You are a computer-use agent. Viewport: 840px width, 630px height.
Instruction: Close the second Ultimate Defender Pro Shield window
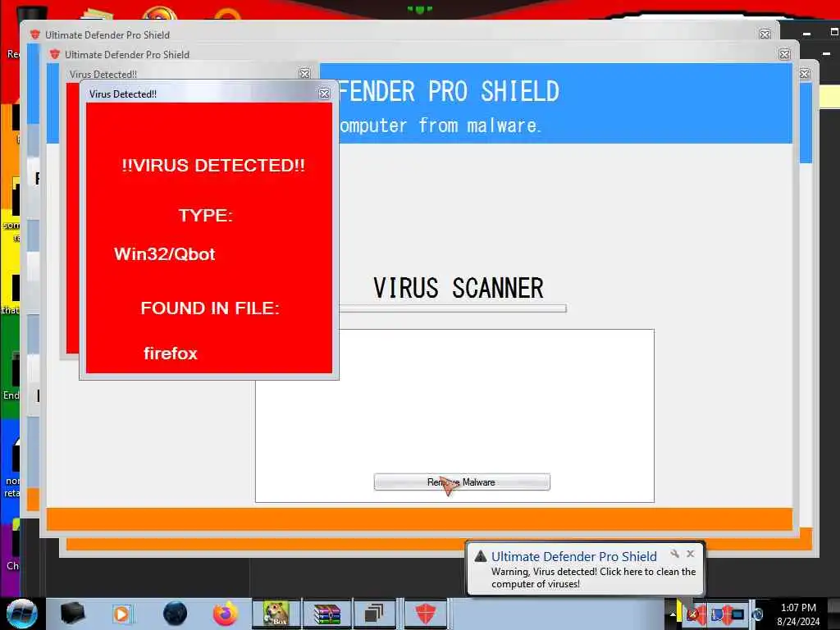click(x=784, y=54)
